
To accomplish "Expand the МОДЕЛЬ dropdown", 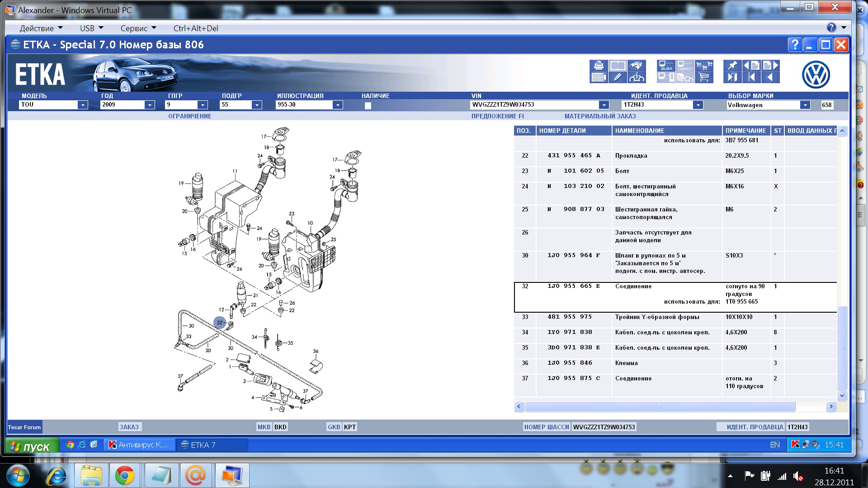I will 82,105.
